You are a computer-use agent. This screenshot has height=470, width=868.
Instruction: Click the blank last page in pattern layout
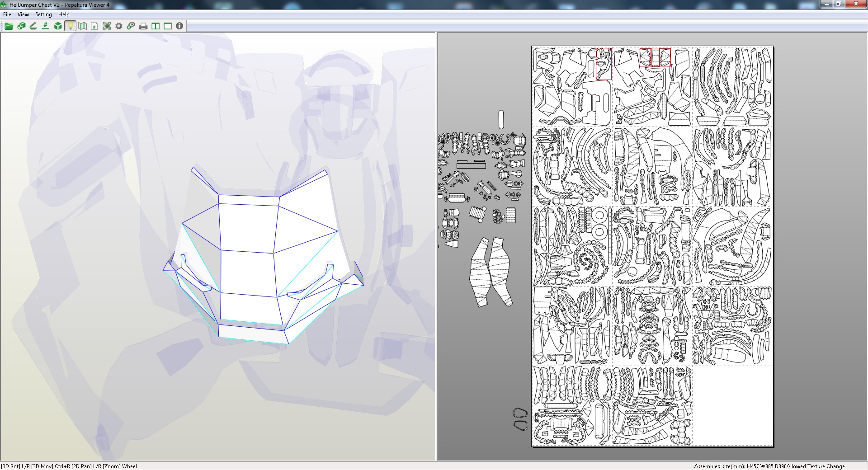click(x=732, y=405)
